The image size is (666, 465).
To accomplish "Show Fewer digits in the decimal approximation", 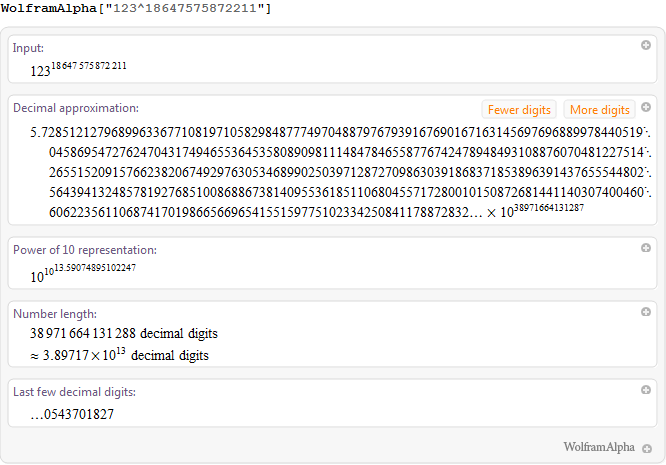I will (x=519, y=110).
